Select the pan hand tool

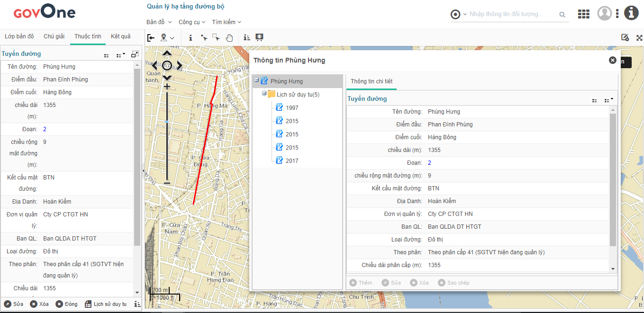(x=229, y=38)
